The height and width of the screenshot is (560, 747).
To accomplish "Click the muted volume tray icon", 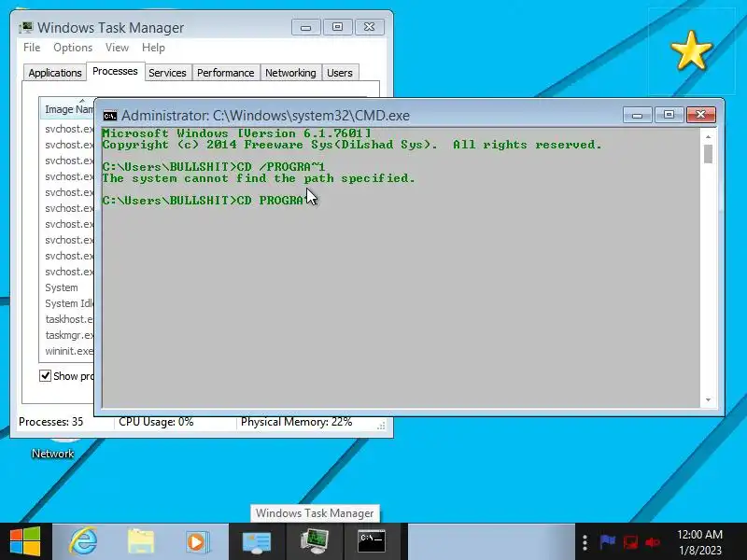I will point(652,542).
